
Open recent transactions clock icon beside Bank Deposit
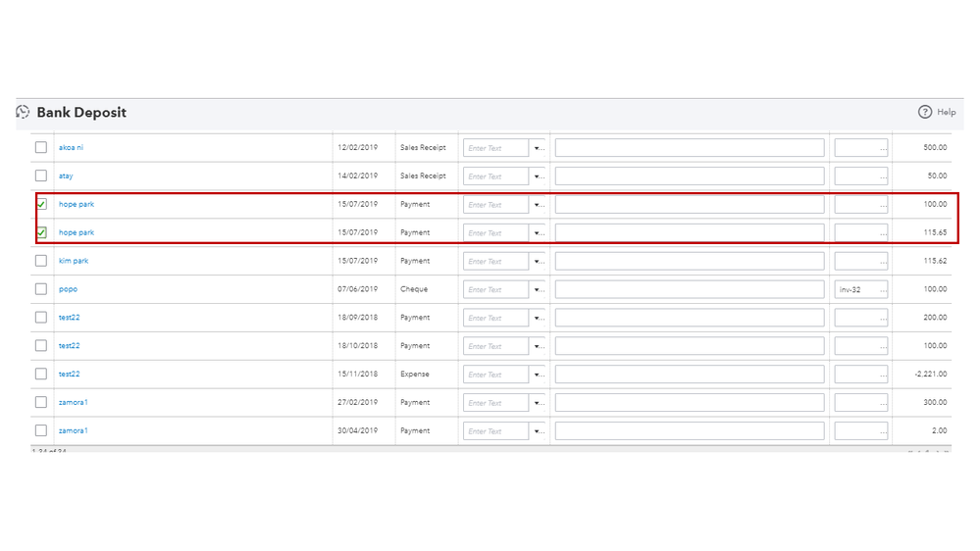click(x=24, y=113)
